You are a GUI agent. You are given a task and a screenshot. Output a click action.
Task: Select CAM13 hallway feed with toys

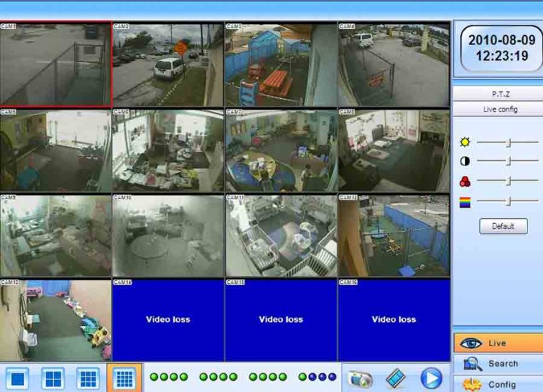pos(55,321)
